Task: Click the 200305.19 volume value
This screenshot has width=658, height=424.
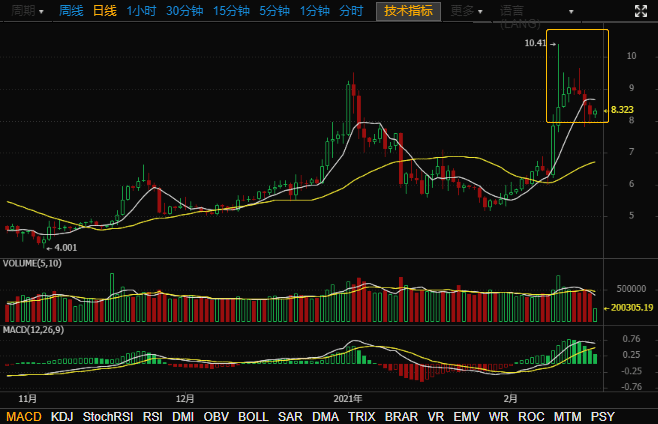Action: tap(632, 308)
